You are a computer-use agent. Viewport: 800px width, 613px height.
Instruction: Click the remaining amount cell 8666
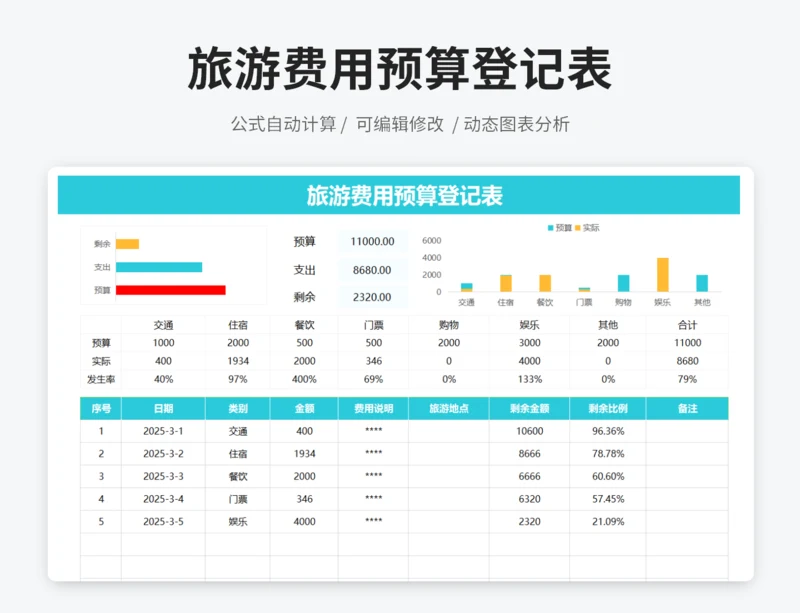point(530,454)
